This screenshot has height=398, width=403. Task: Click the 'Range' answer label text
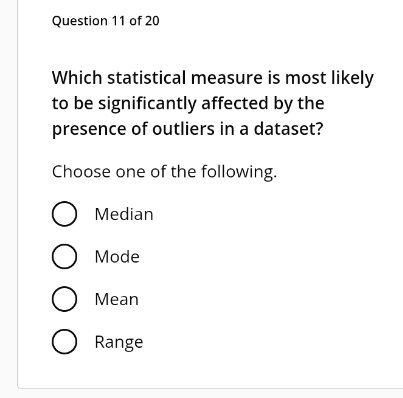[119, 342]
